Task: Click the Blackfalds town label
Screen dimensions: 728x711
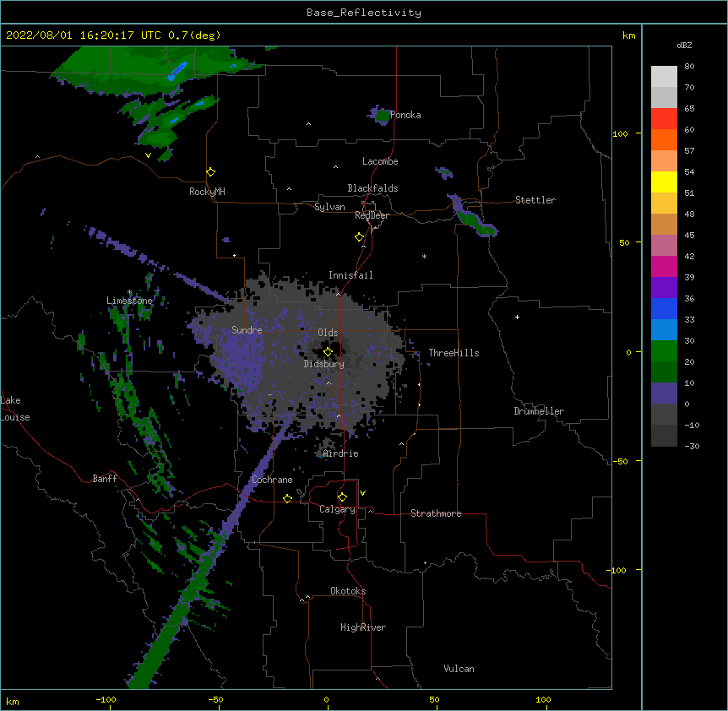Action: pos(372,188)
